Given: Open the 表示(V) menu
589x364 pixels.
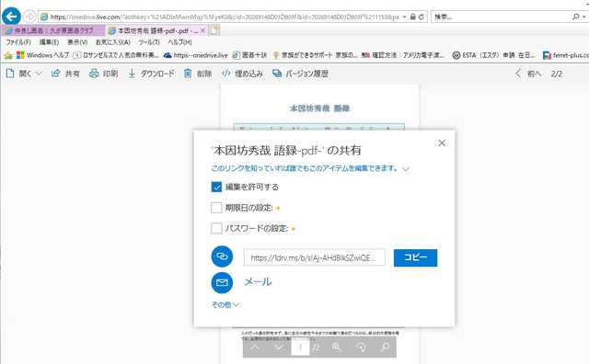Looking at the screenshot, I should pos(77,42).
